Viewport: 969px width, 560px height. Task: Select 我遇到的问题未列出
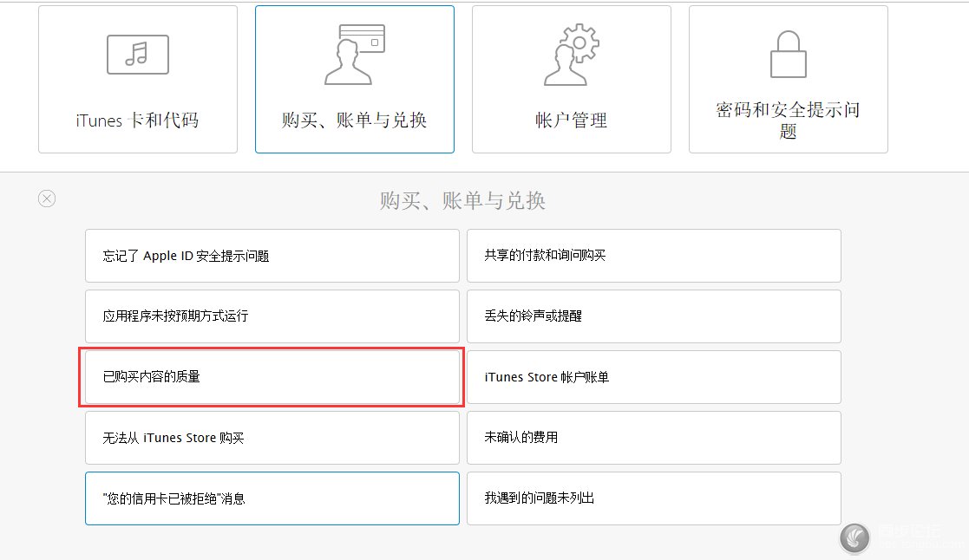tap(653, 498)
